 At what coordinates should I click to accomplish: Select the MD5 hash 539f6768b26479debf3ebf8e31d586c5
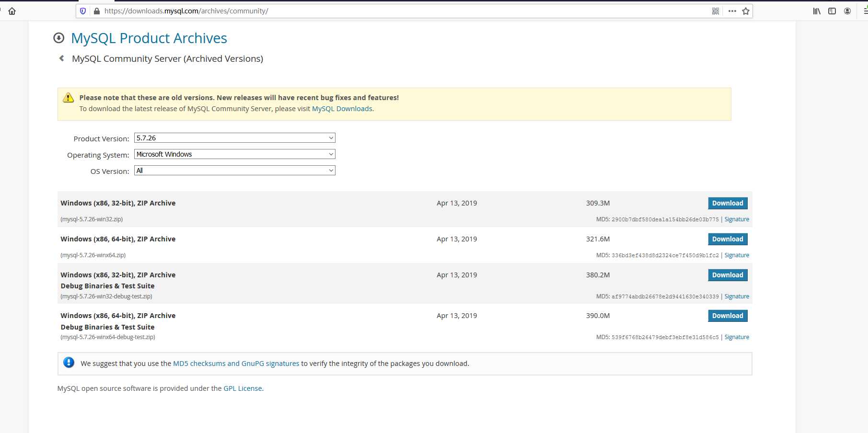coord(665,337)
